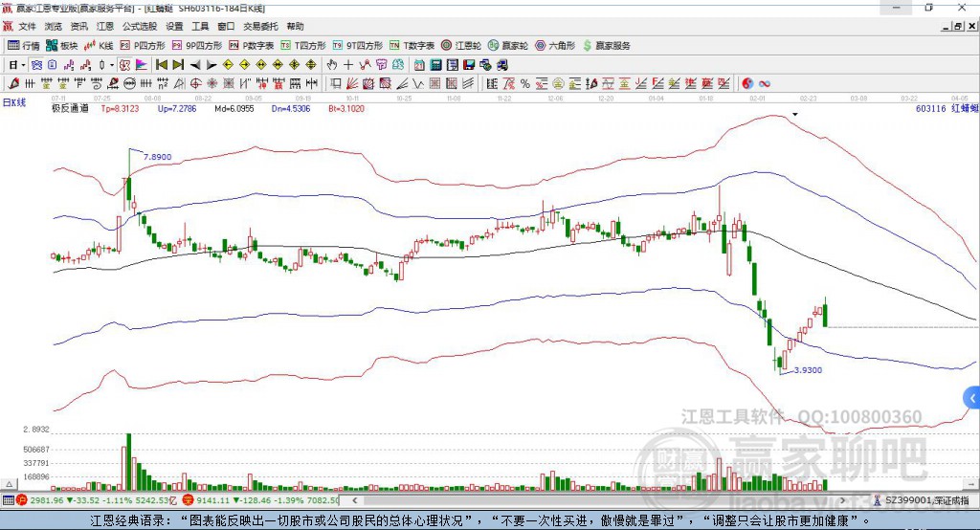Step chart left with black left arrow
Screen dimensions: 980x530
pos(195,65)
